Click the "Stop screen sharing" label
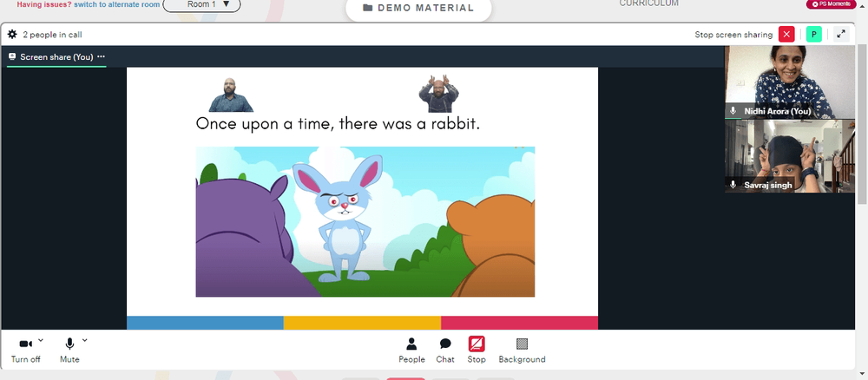This screenshot has width=868, height=380. point(733,35)
